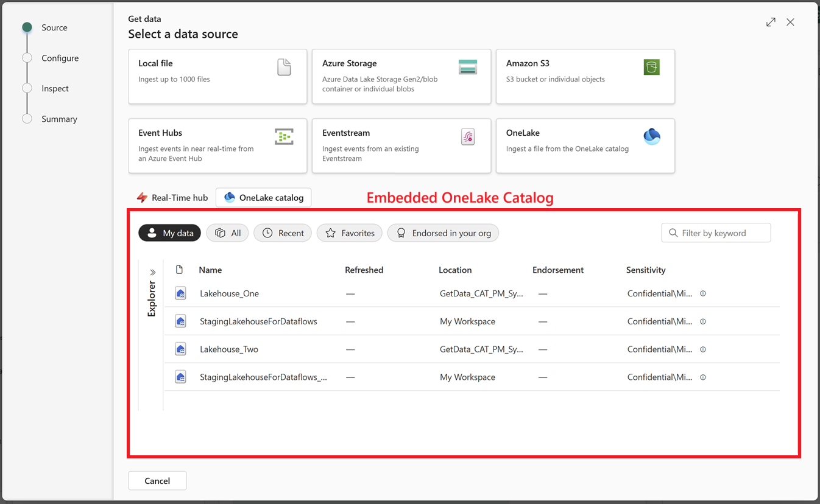This screenshot has width=820, height=504.
Task: Sort by the Name column header
Action: coord(210,270)
